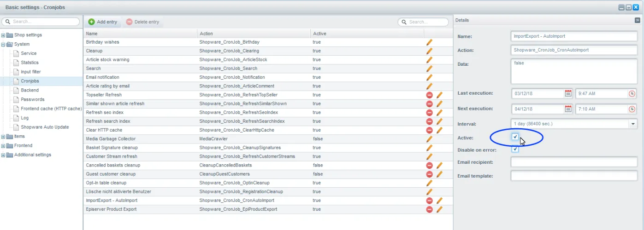644x230 pixels.
Task: Click the Add entry button
Action: 103,22
